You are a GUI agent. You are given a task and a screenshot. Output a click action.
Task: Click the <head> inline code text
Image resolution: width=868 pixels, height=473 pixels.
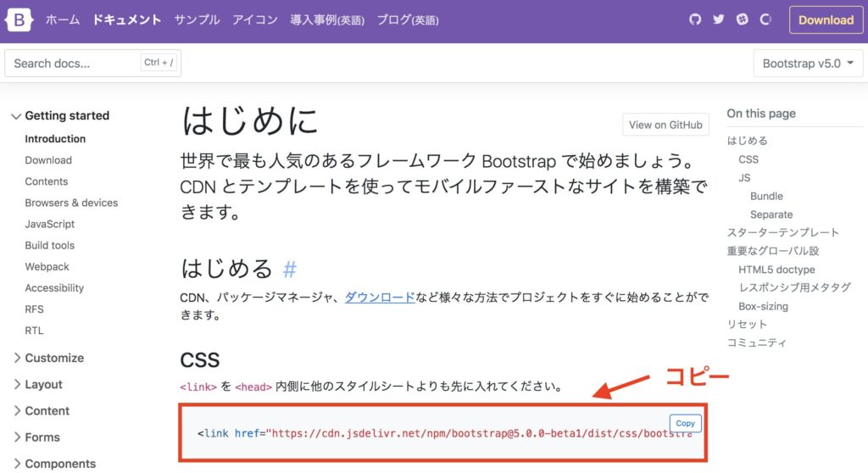coord(253,387)
